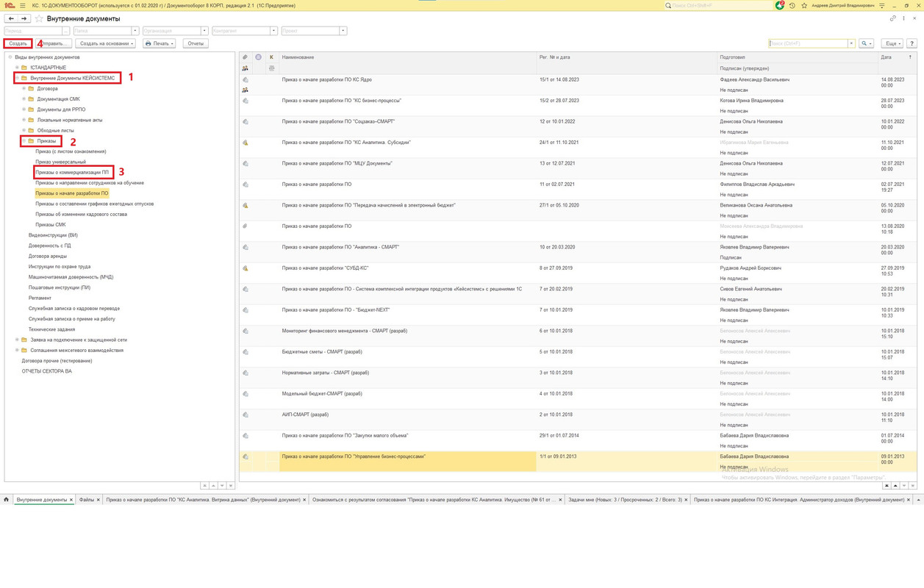Open Favorites star in title bar
Image resolution: width=924 pixels, height=588 pixels.
[804, 5]
